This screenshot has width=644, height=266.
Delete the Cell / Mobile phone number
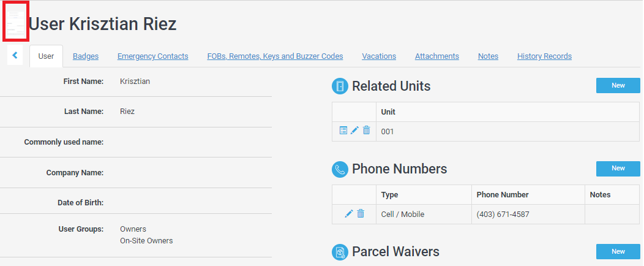(361, 213)
